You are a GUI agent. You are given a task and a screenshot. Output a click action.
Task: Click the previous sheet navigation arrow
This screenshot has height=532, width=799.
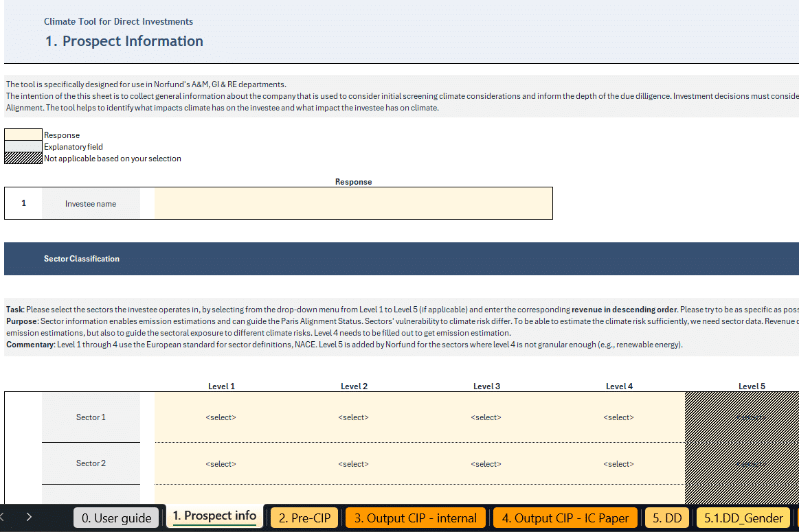[x=3, y=517]
